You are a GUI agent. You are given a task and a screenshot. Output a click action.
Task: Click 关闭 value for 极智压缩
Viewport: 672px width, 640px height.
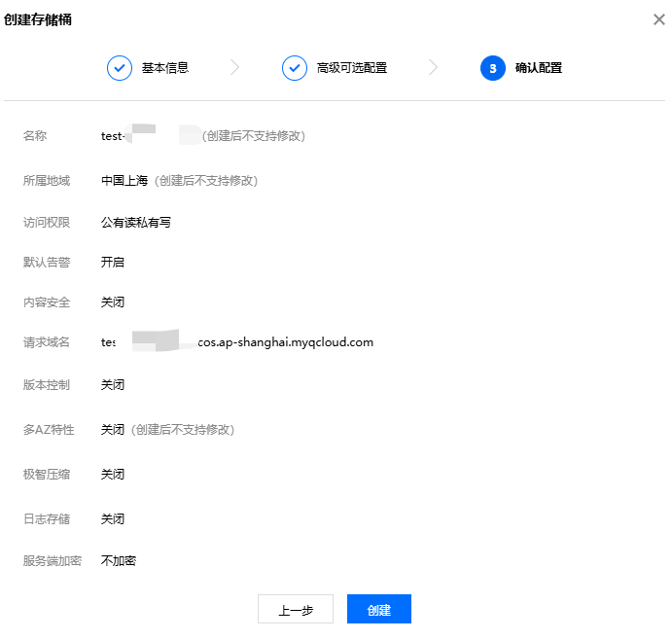click(112, 474)
